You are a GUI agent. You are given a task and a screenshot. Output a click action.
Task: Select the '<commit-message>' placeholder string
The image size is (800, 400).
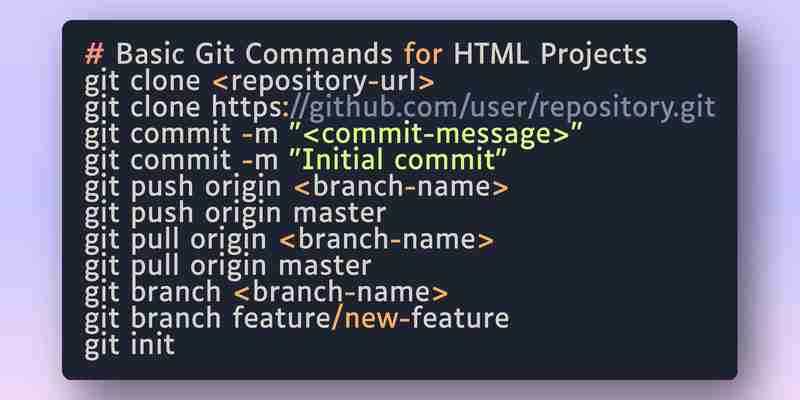[436, 135]
